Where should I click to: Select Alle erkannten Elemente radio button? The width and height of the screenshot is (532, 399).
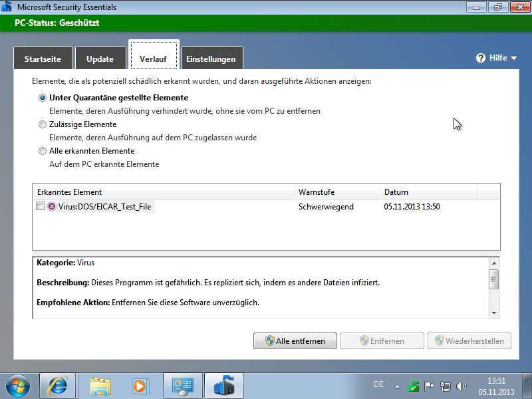(x=43, y=151)
